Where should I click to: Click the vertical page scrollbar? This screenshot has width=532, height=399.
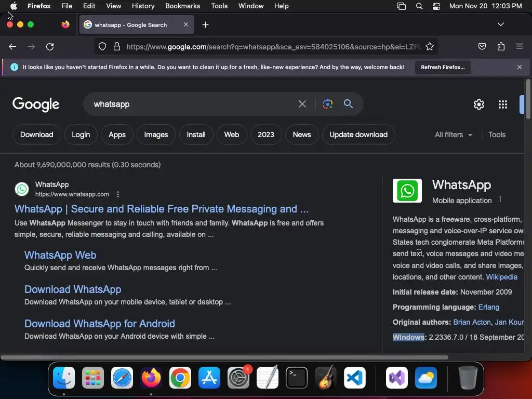528,99
